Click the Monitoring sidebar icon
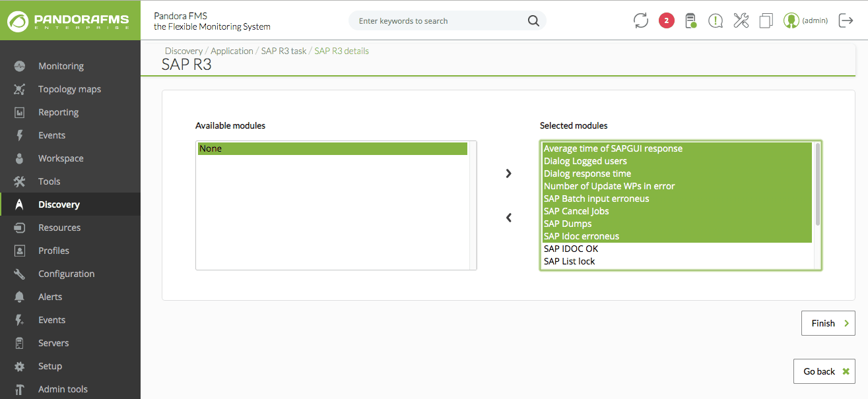Image resolution: width=868 pixels, height=399 pixels. pos(20,66)
